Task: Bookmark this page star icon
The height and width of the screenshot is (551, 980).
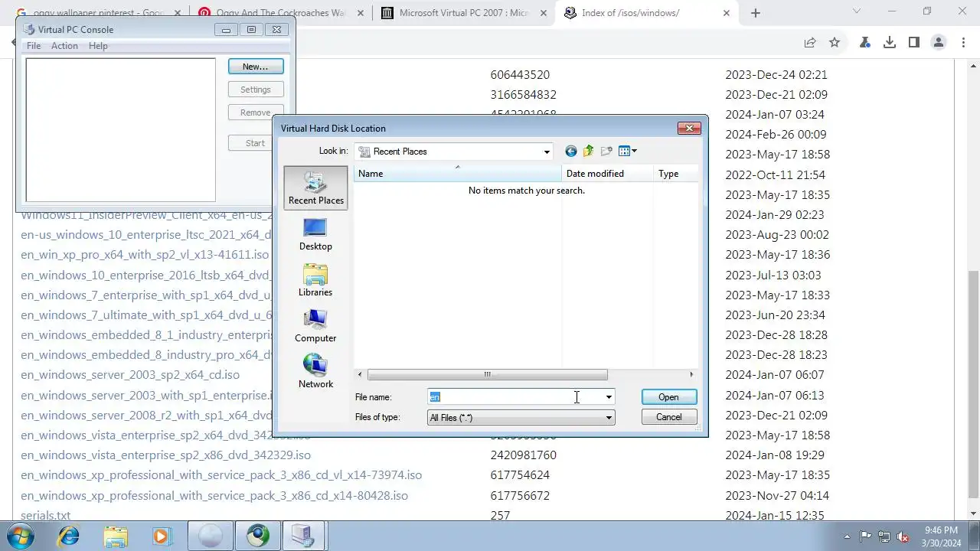Action: [x=835, y=43]
